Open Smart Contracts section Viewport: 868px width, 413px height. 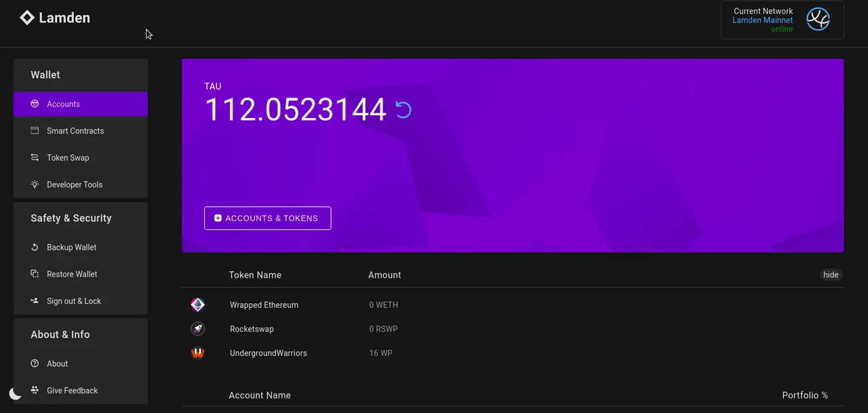(x=81, y=131)
